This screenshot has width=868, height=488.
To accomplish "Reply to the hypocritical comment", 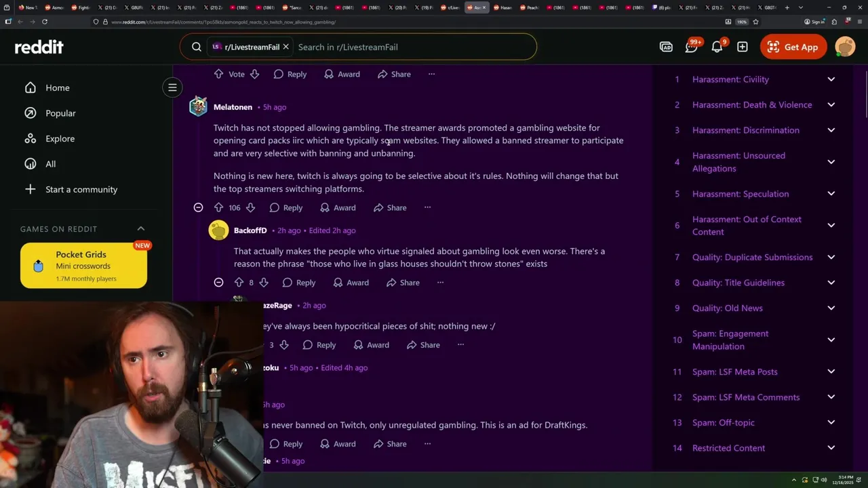I will pyautogui.click(x=319, y=345).
